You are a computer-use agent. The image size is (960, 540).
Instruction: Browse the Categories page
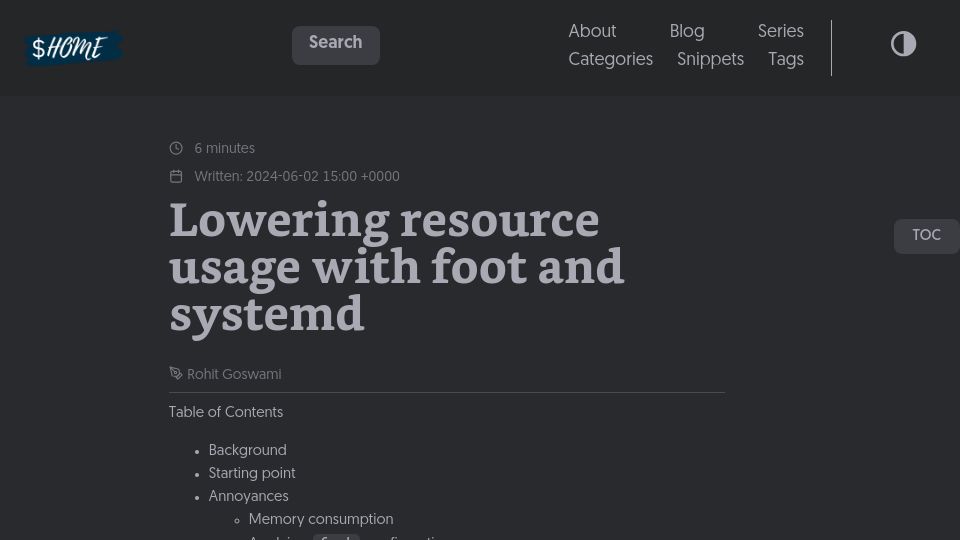pos(610,59)
